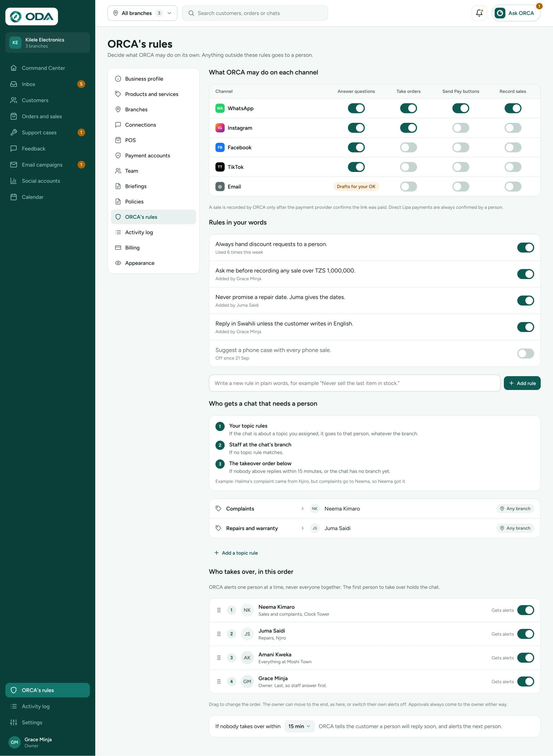Image resolution: width=553 pixels, height=756 pixels.
Task: Click the search magnifier icon
Action: point(191,13)
